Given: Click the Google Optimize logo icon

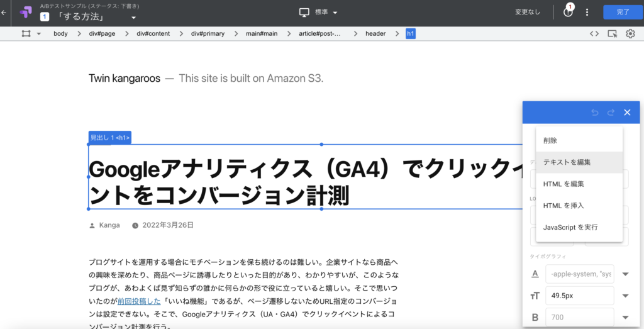Looking at the screenshot, I should tap(25, 13).
